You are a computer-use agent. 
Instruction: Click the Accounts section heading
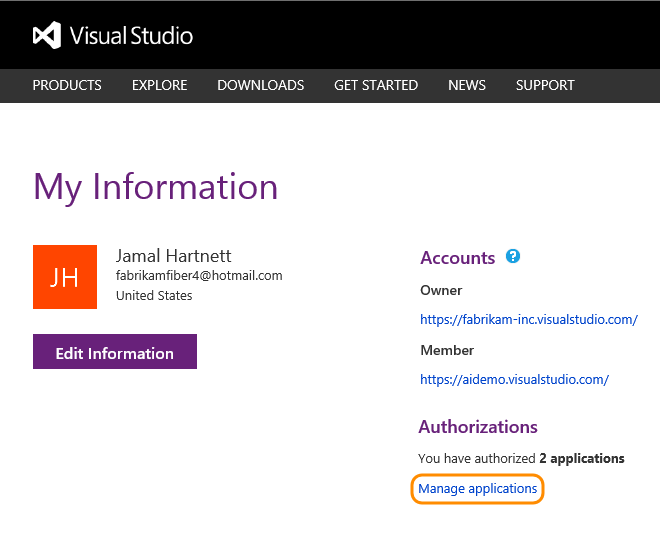click(457, 258)
